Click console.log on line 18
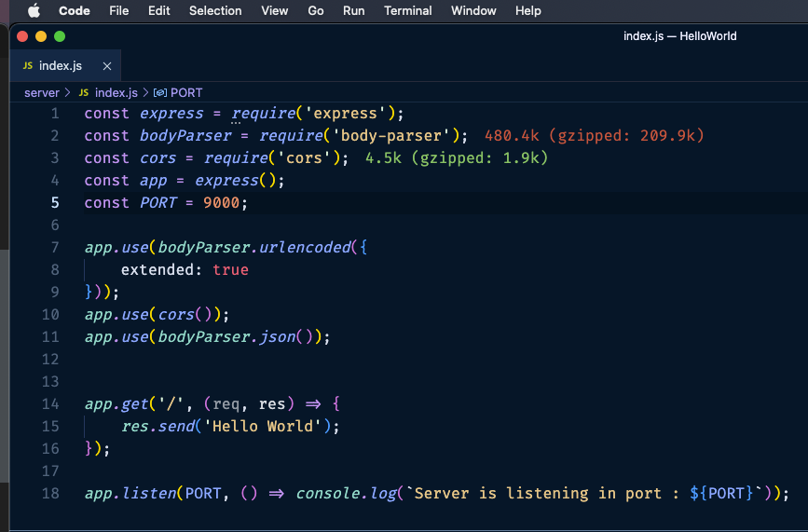 pyautogui.click(x=347, y=494)
